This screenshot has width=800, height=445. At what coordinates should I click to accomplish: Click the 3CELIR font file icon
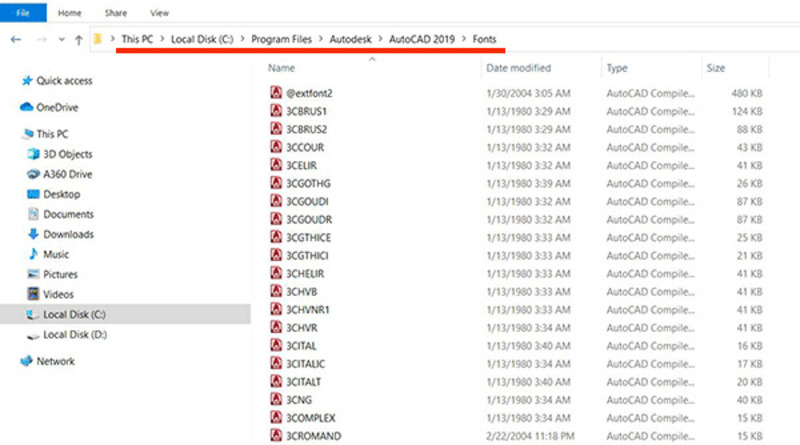pos(276,164)
